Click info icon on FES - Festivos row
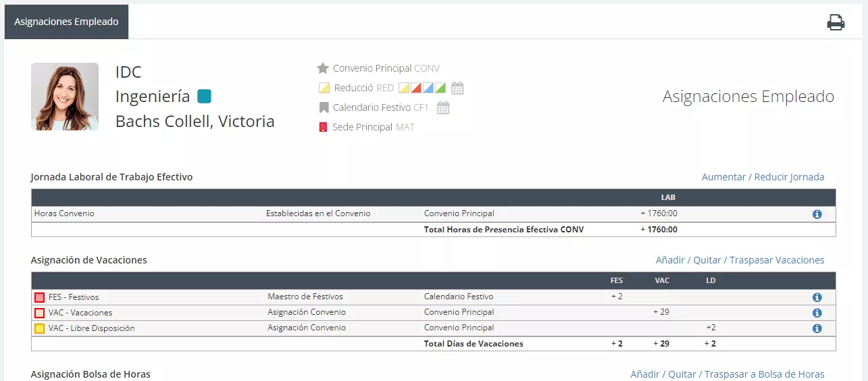 (817, 297)
